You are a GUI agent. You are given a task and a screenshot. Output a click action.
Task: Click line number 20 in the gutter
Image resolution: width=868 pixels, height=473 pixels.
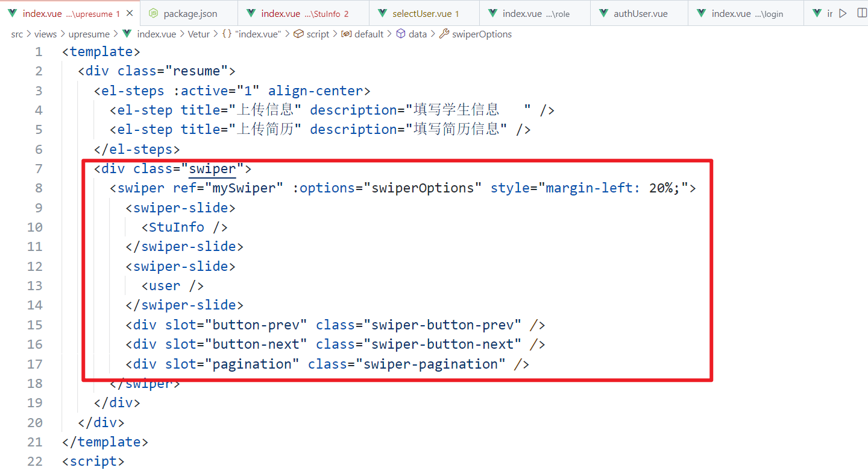click(35, 423)
